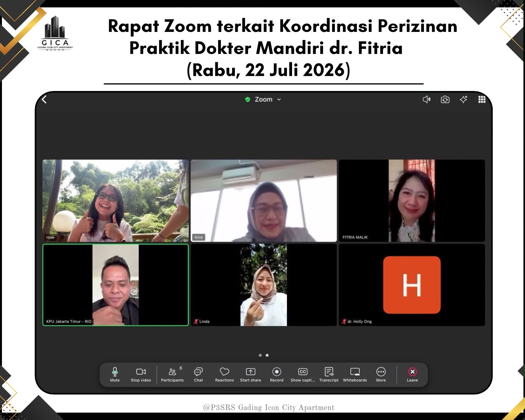Open the Chat panel
This screenshot has height=420, width=525.
pyautogui.click(x=198, y=374)
